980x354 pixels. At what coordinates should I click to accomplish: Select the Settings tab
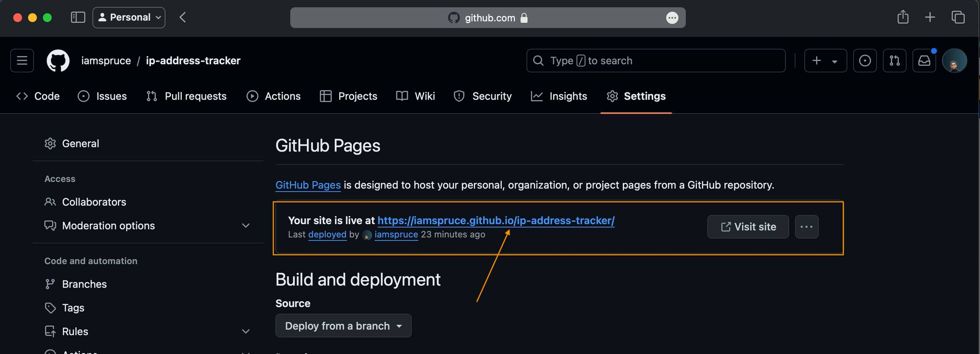tap(636, 96)
